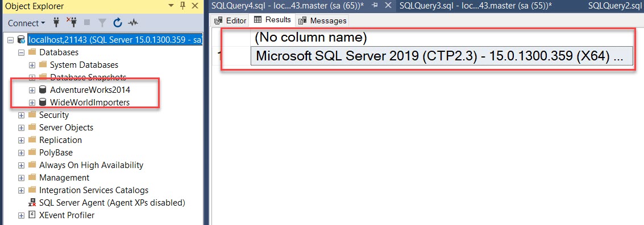
Task: Select SQL Server Agent (Agent XPs disabled)
Action: [112, 203]
